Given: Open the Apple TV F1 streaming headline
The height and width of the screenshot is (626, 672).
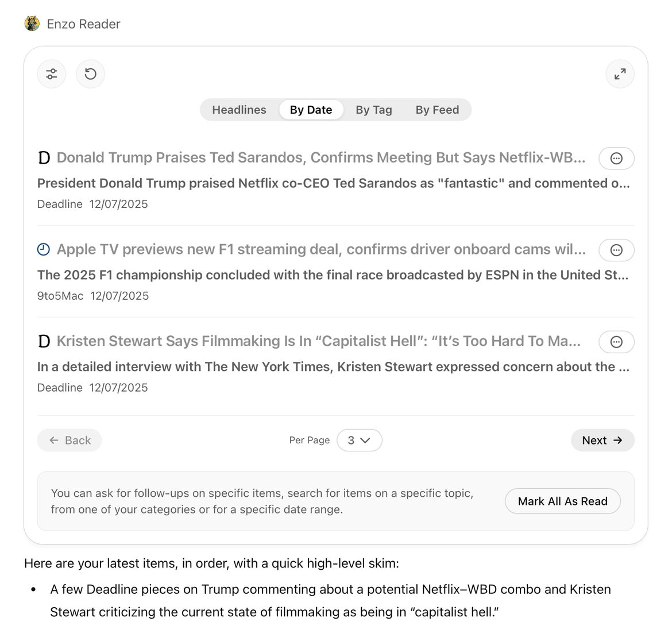Looking at the screenshot, I should (320, 249).
